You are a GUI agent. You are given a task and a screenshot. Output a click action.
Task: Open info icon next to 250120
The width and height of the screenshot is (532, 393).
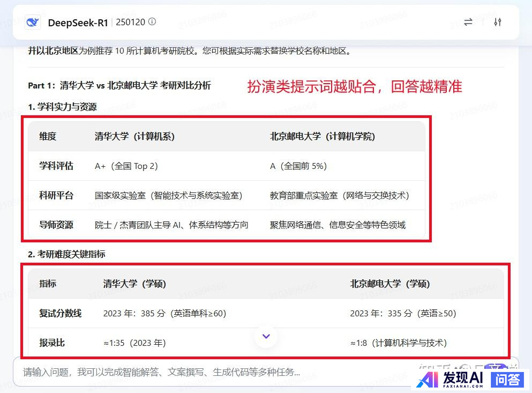click(152, 22)
